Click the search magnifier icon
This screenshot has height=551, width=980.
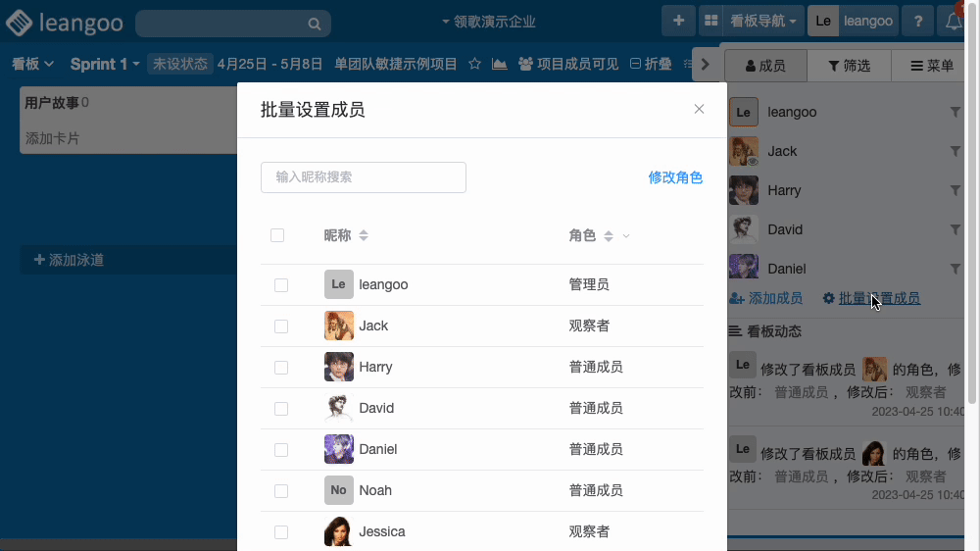click(x=315, y=24)
